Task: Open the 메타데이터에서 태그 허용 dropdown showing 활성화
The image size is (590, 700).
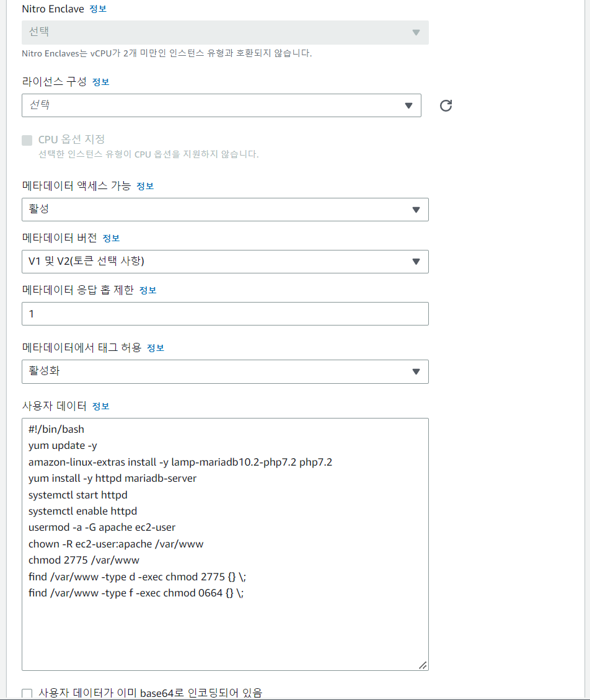Action: click(x=225, y=371)
